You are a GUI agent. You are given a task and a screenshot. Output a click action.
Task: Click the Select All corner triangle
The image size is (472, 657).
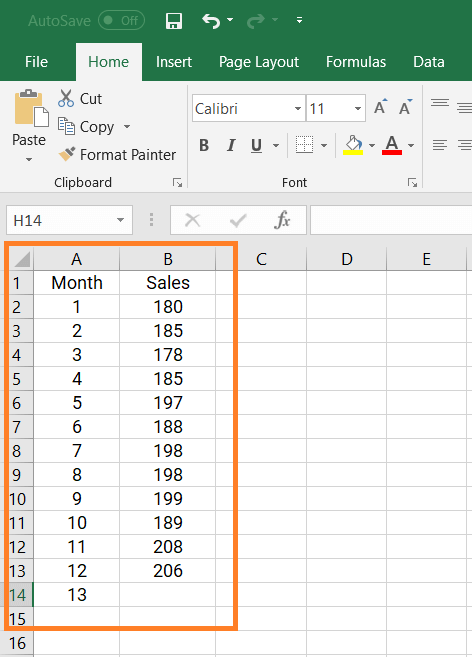coord(22,259)
